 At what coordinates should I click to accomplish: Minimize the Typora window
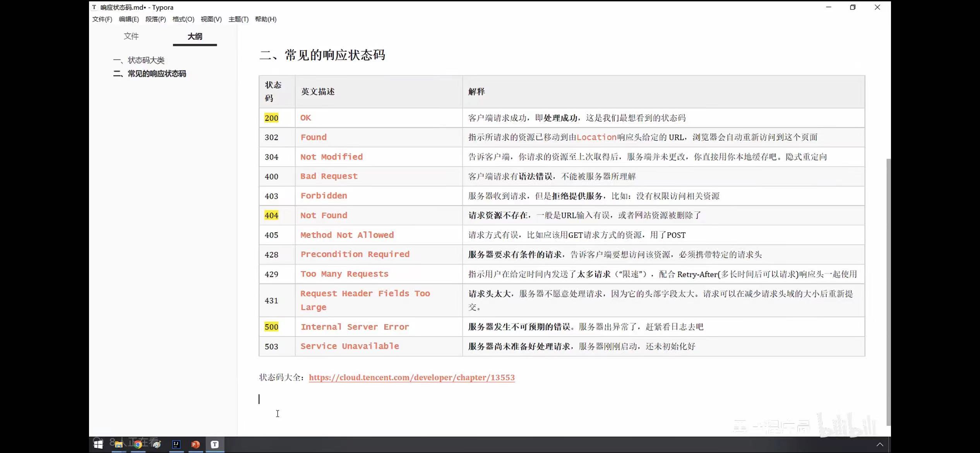829,7
